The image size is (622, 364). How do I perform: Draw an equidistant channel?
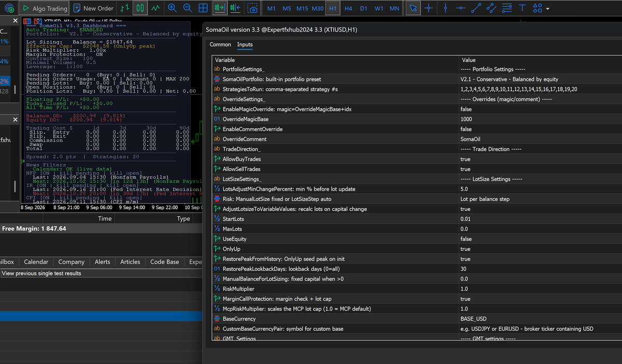(492, 8)
